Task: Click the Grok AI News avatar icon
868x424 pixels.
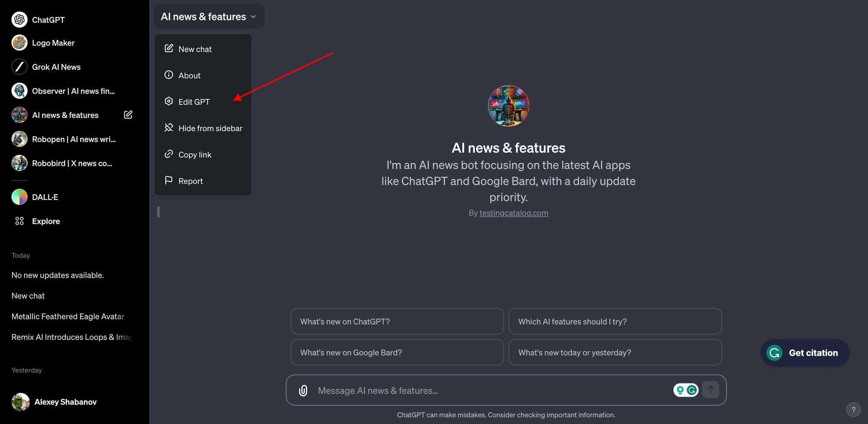Action: (20, 67)
